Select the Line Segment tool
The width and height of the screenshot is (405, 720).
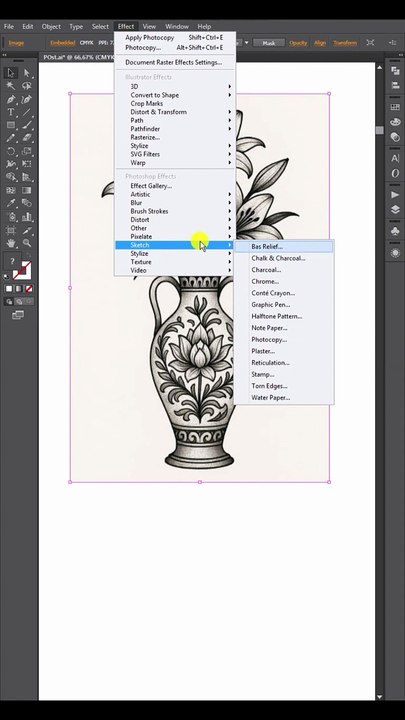click(27, 112)
